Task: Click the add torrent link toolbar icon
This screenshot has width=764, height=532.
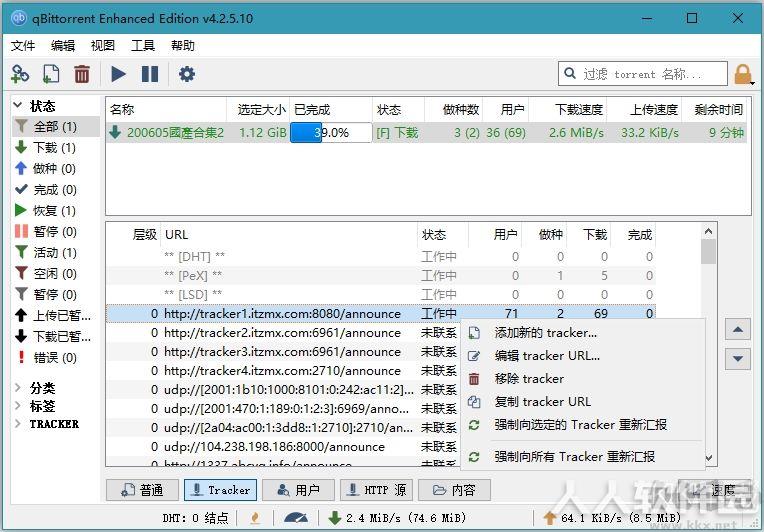Action: 20,74
